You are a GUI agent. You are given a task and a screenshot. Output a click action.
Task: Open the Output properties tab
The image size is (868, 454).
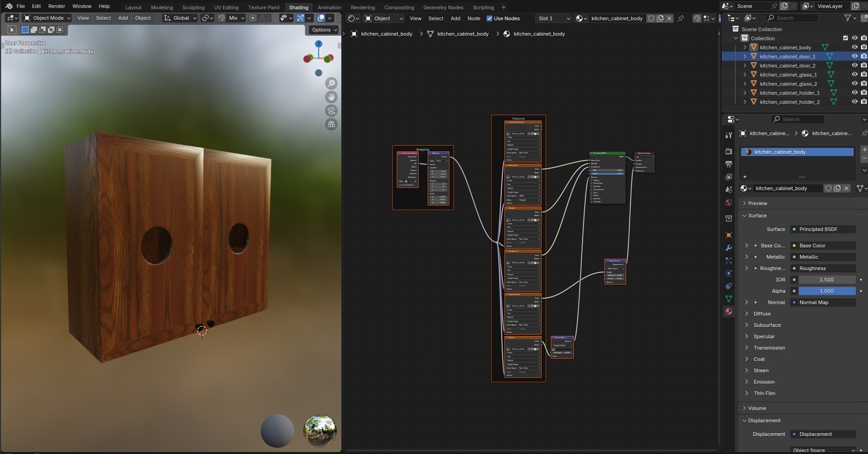(x=729, y=164)
